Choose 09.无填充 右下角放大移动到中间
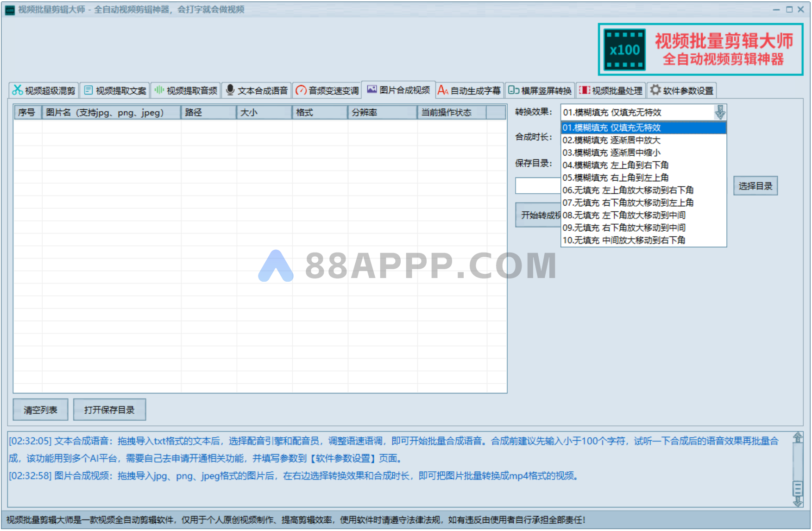This screenshot has width=812, height=531. [643, 228]
